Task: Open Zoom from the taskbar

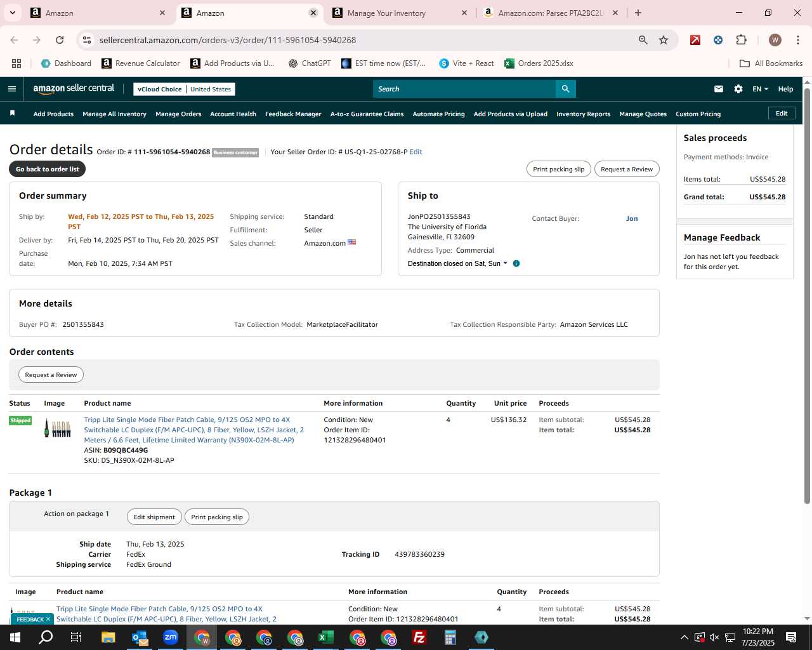Action: pos(171,637)
